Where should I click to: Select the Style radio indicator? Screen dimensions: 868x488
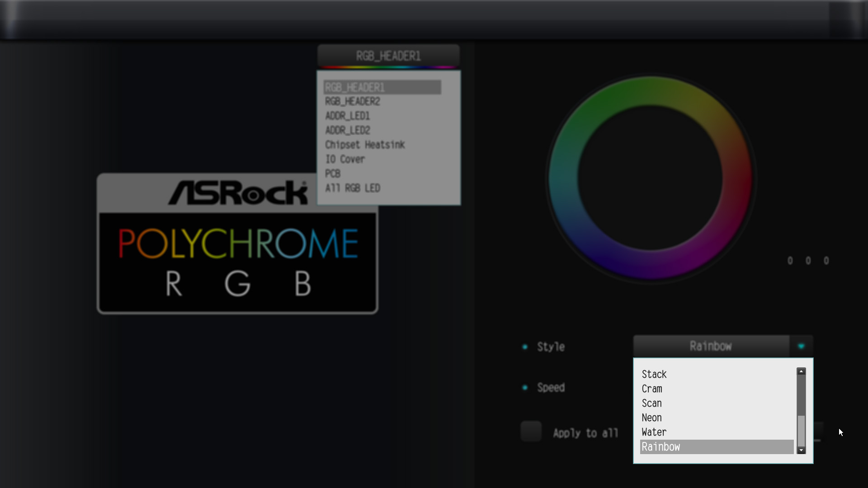click(525, 346)
